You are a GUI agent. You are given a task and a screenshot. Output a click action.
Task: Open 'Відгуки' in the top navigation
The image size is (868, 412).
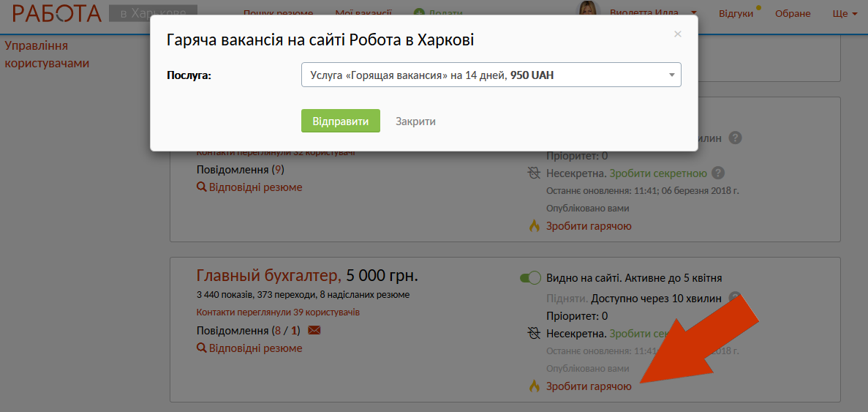click(736, 14)
